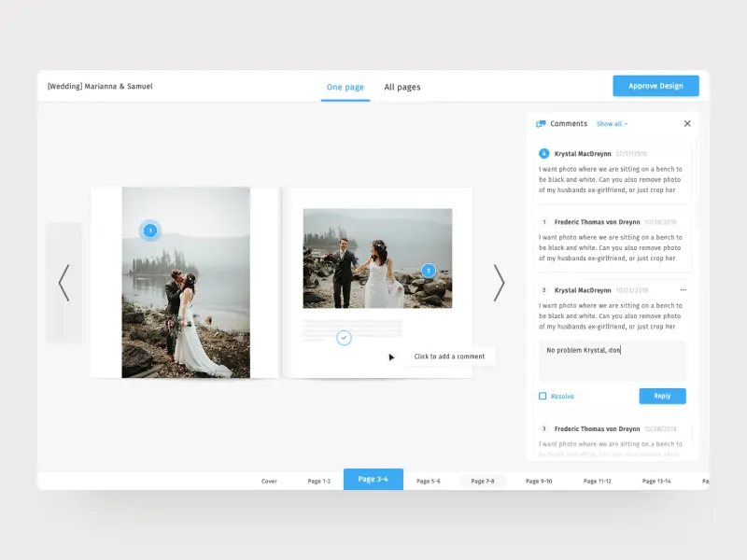
Task: Go to the next page spread arrow
Action: [x=499, y=283]
